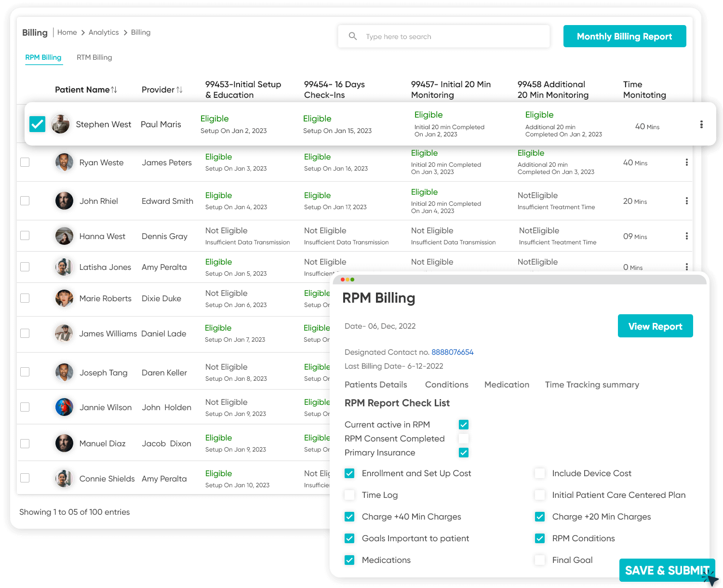Open three-dot menu for Hanna West row
The width and height of the screenshot is (723, 588).
tap(686, 236)
